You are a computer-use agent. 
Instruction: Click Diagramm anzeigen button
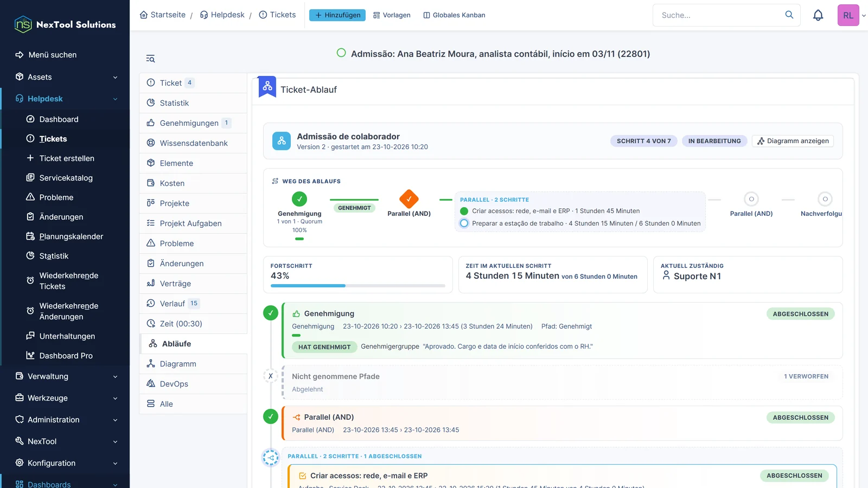[x=793, y=141]
